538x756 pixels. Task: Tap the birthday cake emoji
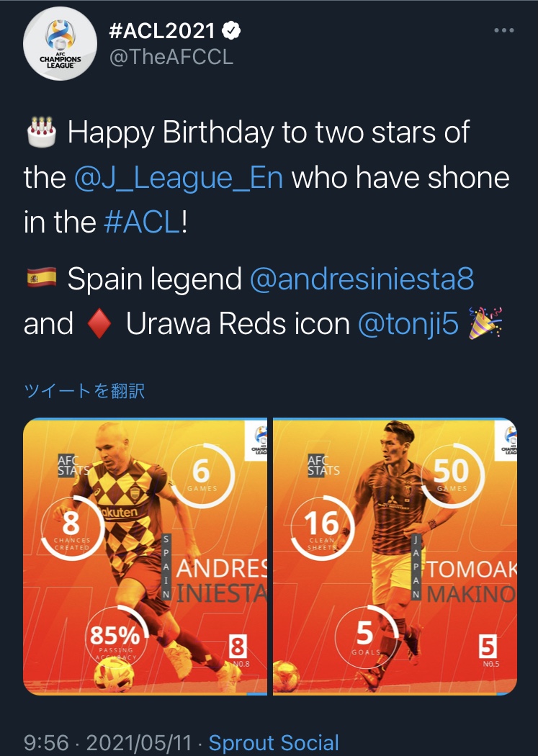[42, 131]
